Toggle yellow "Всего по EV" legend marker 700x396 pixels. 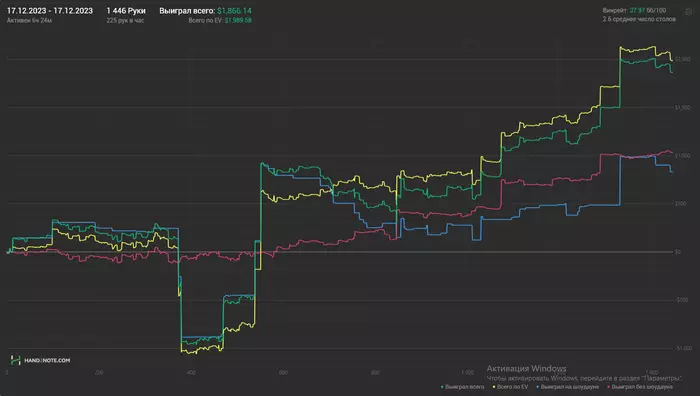pyautogui.click(x=494, y=387)
